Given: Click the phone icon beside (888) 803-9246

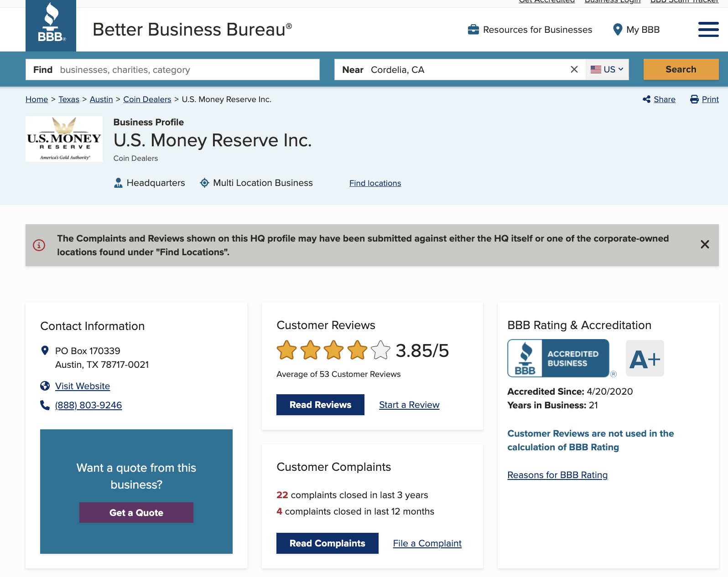Looking at the screenshot, I should coord(45,405).
